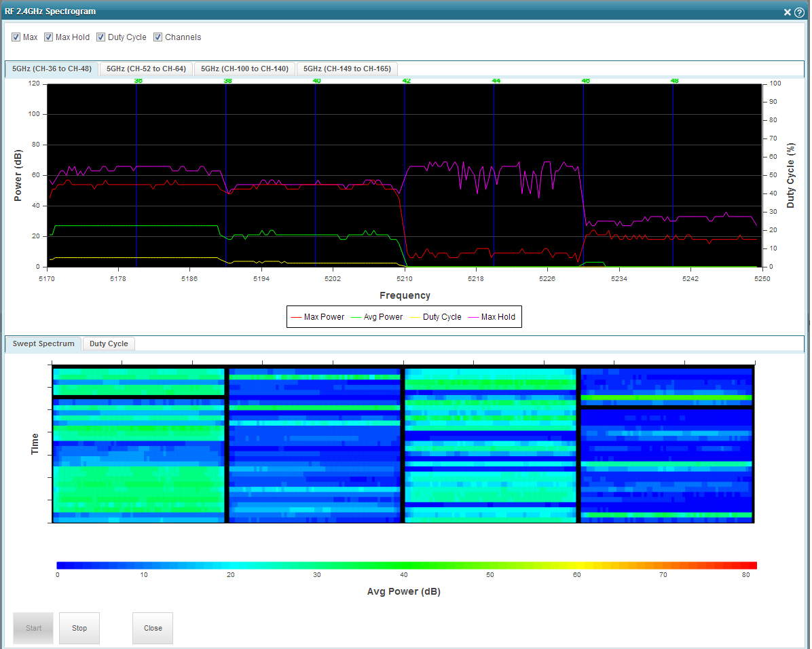Show the 5GHz (CH-149 to CH-165) tab

[346, 69]
